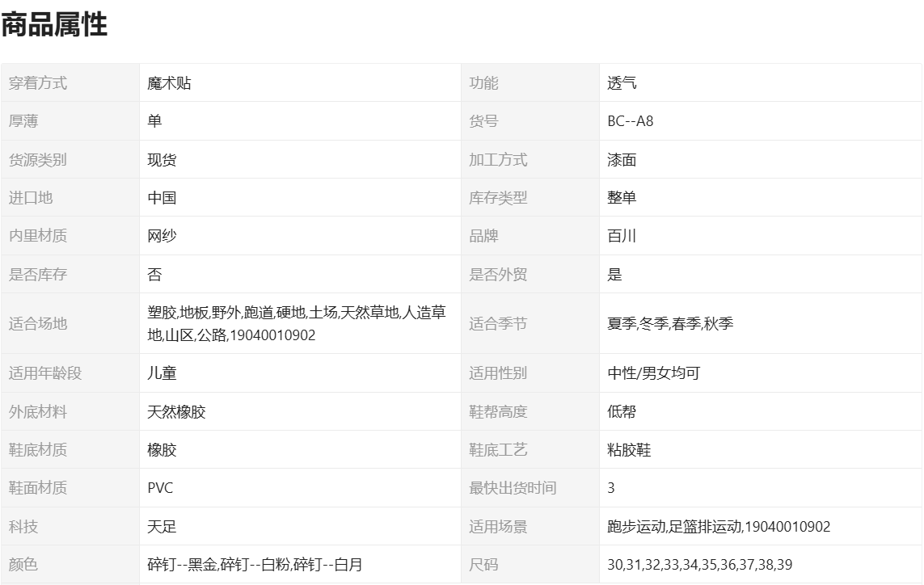Click the 现货 stock type value

[x=162, y=160]
